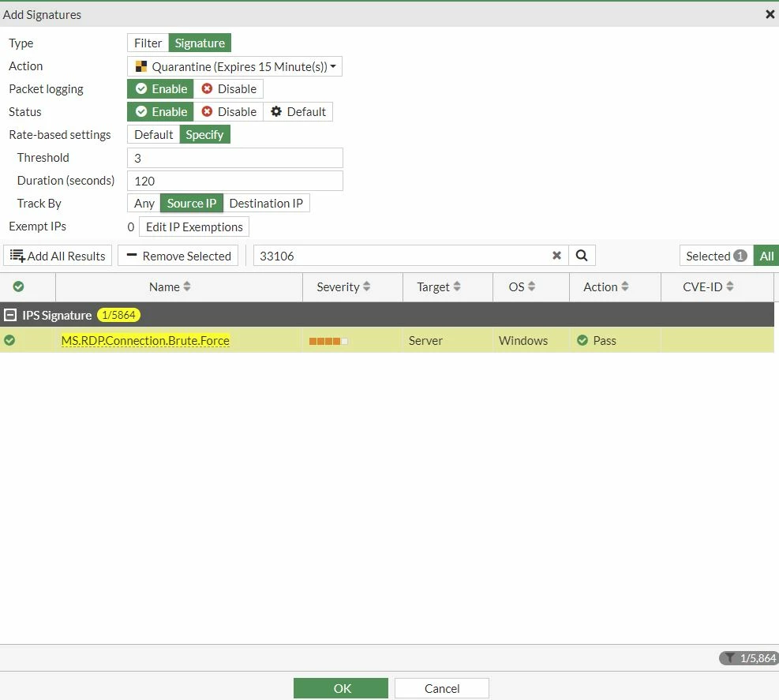Show All signatures
This screenshot has width=779, height=700.
[766, 256]
